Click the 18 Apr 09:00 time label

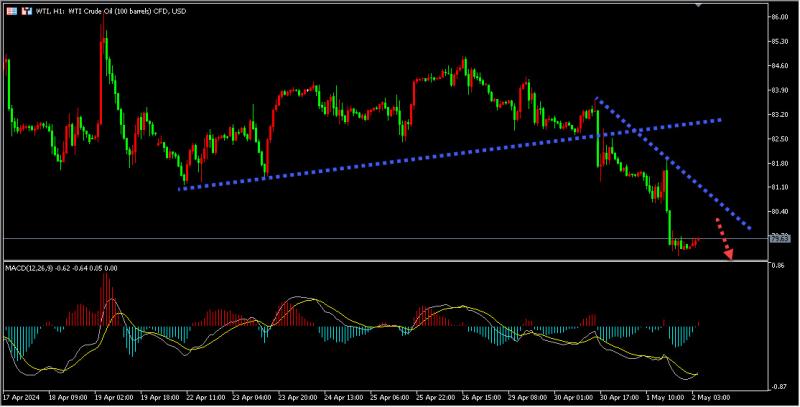[68, 397]
